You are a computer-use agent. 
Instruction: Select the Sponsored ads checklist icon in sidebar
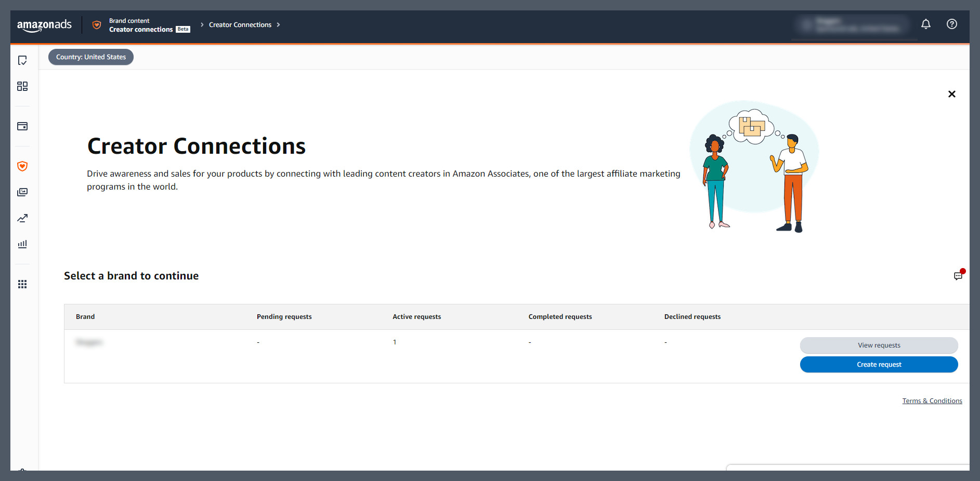(x=22, y=60)
